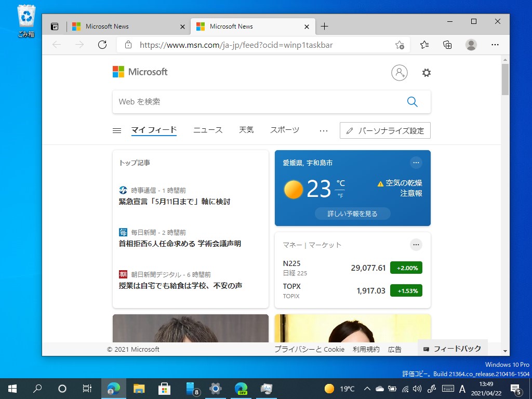Click the browser profile avatar icon

(x=471, y=45)
